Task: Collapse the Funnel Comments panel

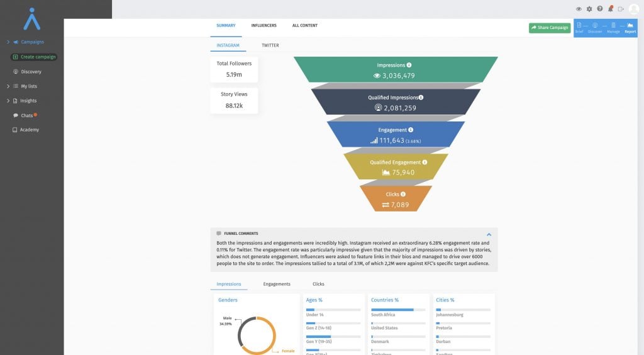Action: [489, 235]
